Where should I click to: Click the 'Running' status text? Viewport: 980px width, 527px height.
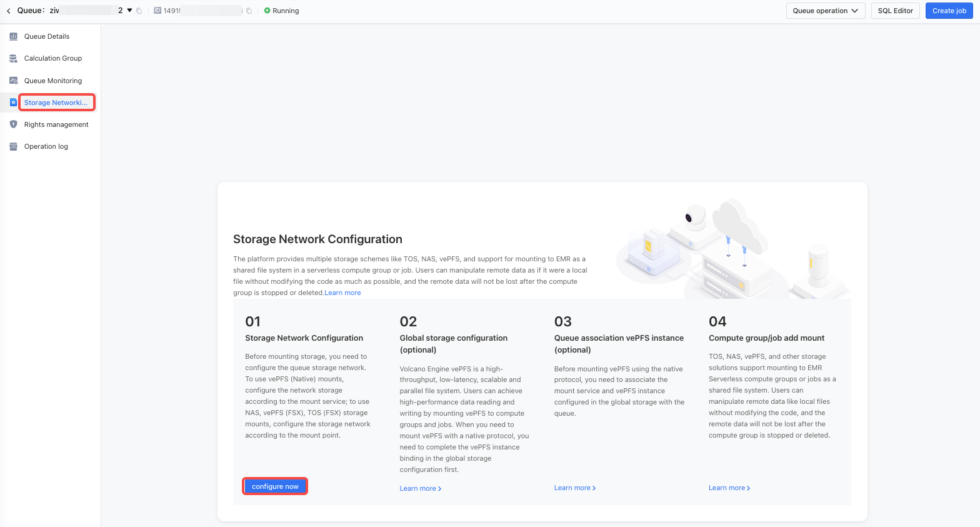[x=286, y=11]
